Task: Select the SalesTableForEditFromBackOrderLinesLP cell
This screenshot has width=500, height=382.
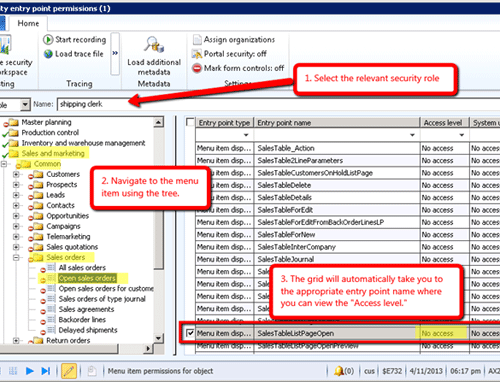Action: 337,222
